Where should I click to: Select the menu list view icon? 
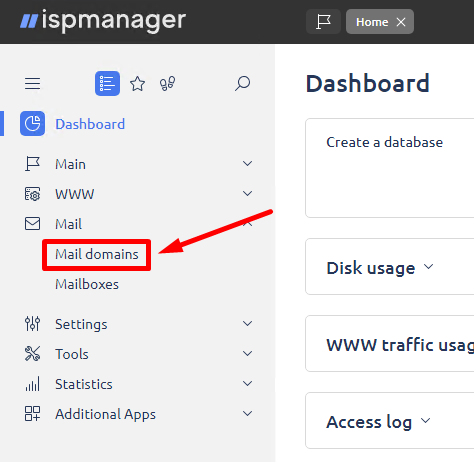(107, 83)
